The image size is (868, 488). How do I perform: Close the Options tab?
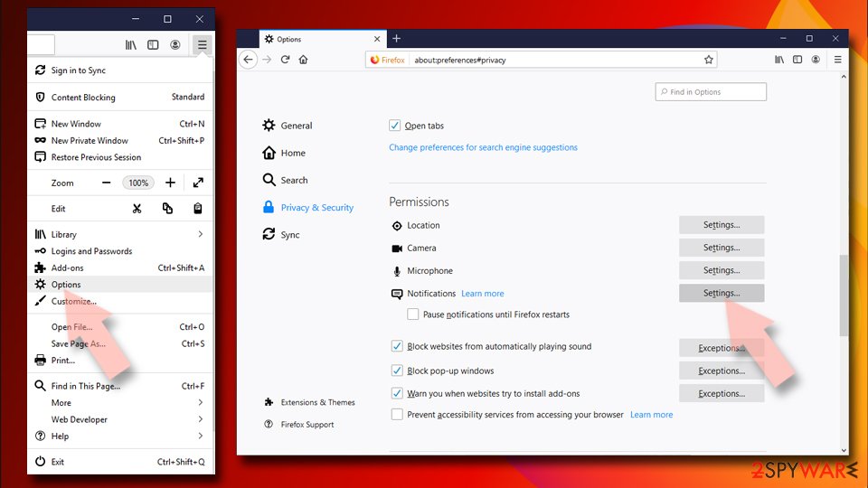[377, 39]
